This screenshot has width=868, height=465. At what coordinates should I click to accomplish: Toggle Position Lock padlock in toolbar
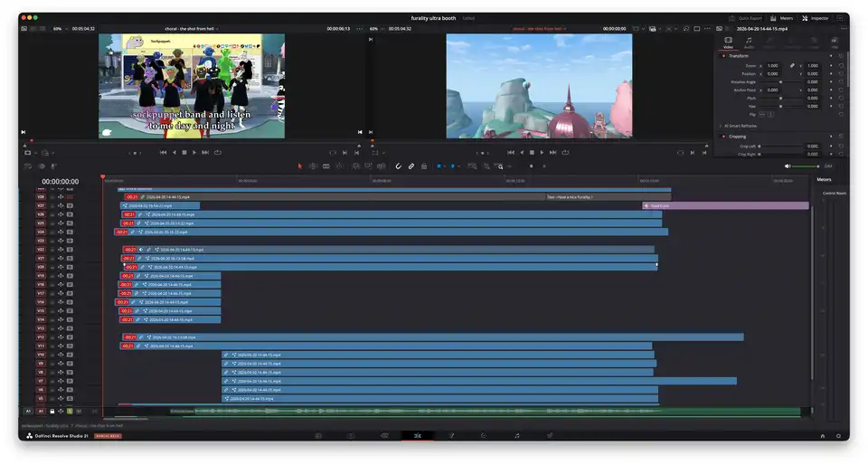coord(424,166)
